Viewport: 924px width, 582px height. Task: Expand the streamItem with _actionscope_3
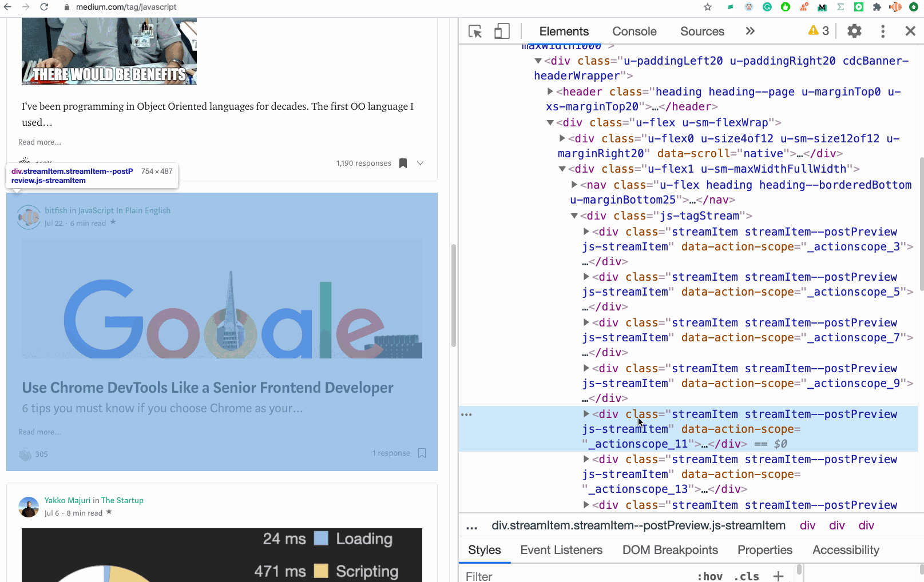pyautogui.click(x=586, y=232)
